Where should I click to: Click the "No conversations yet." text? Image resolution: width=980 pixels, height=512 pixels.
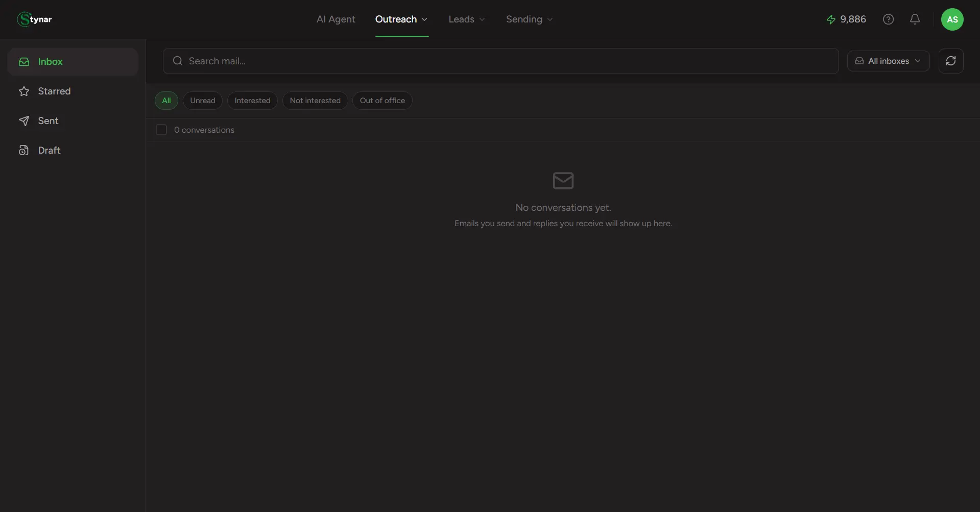coord(563,208)
